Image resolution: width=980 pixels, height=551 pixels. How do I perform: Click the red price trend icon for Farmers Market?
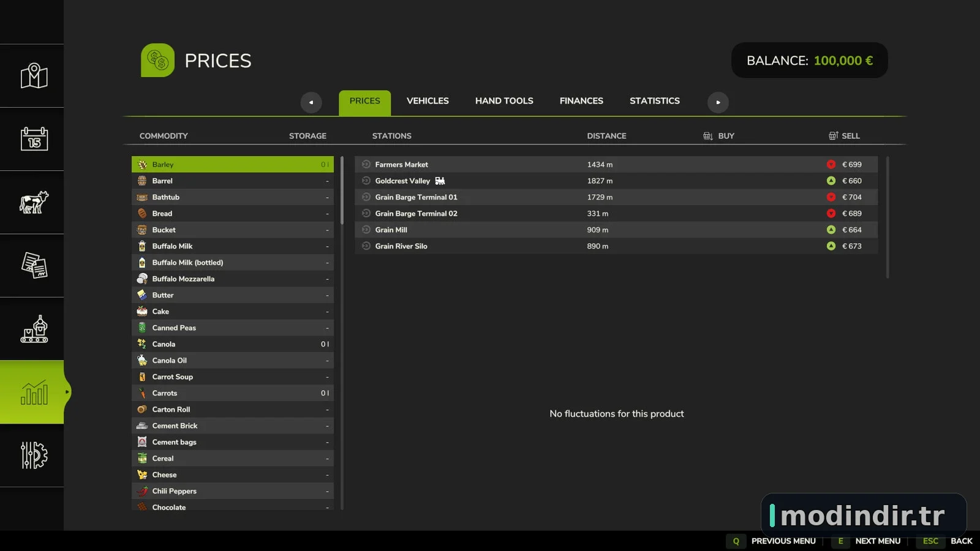(831, 164)
